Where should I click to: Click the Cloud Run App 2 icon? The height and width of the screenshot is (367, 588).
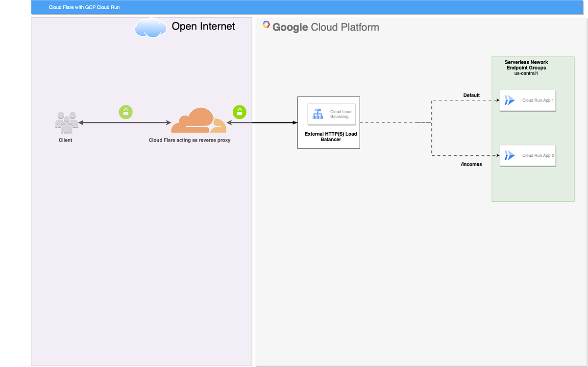pos(510,155)
